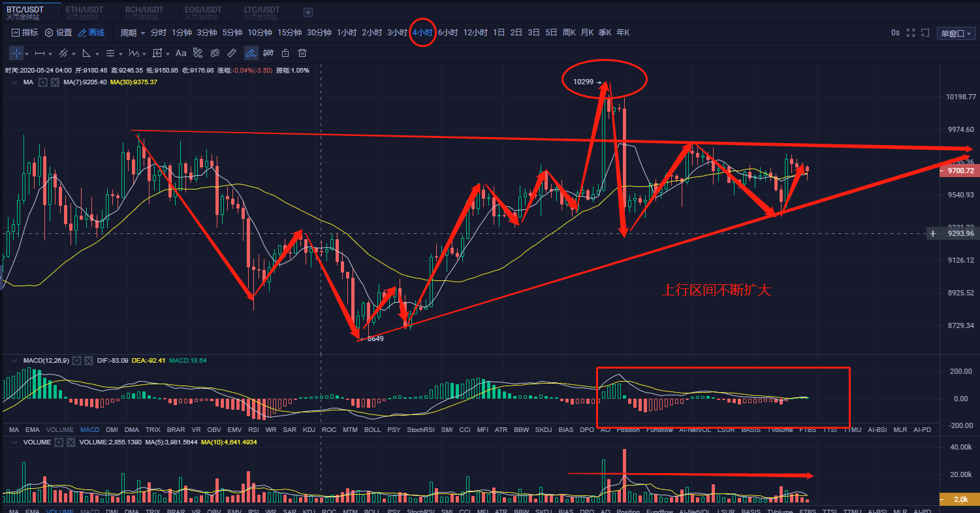The height and width of the screenshot is (513, 980).
Task: Select the 月K monthly timeframe
Action: pos(587,33)
